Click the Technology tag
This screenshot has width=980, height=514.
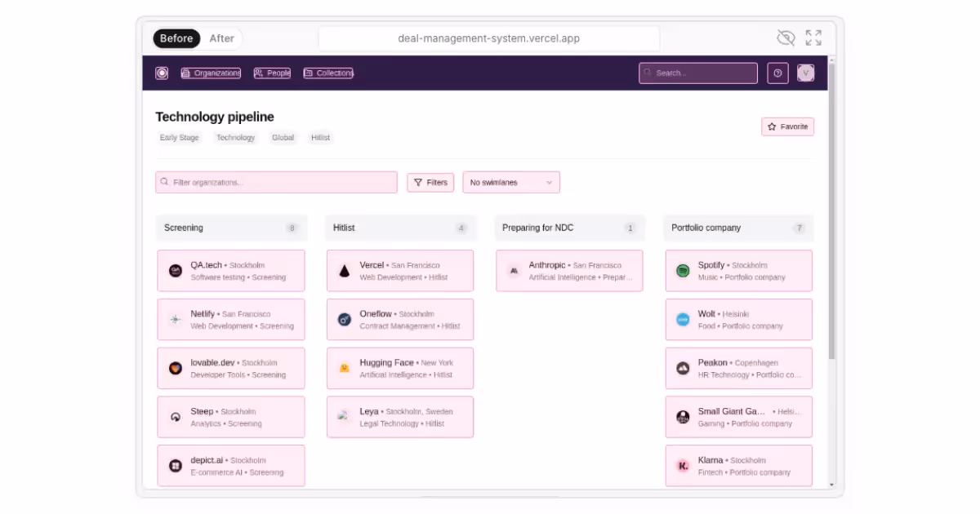coord(235,138)
